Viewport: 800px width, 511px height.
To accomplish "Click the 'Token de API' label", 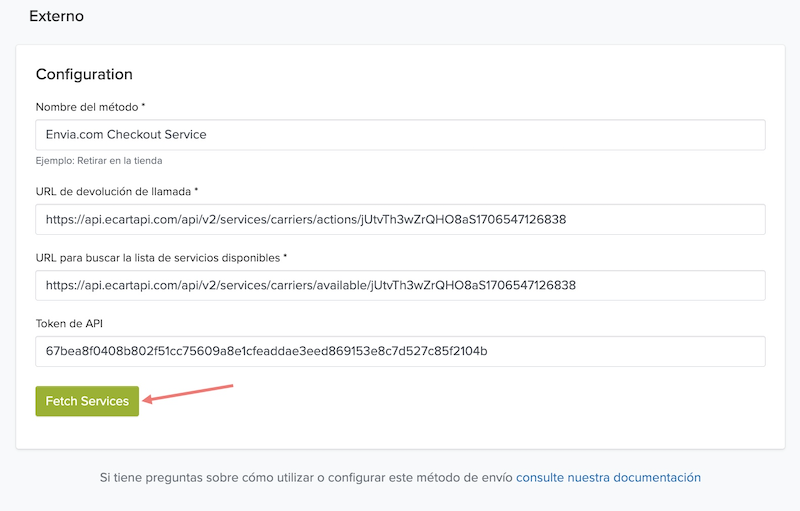I will pos(71,323).
